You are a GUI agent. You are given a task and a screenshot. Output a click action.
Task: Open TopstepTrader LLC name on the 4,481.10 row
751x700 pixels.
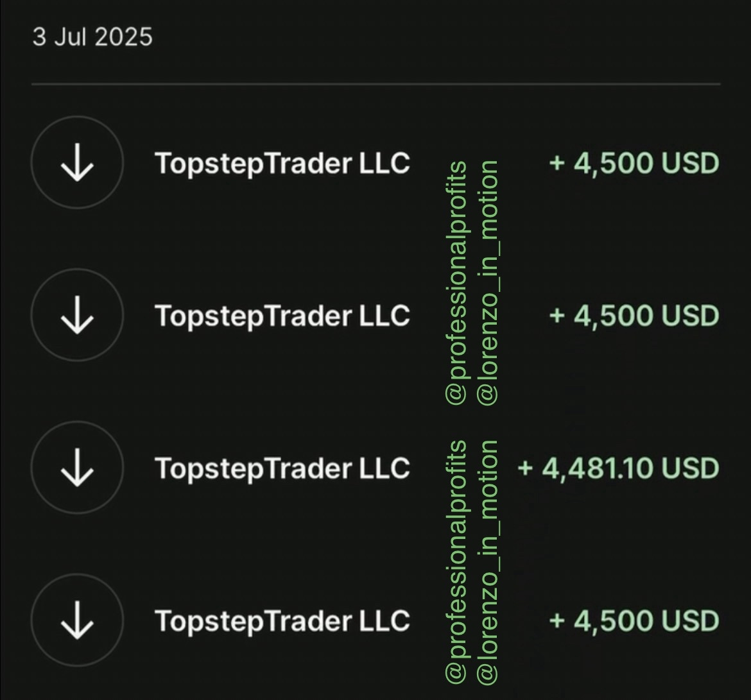point(282,468)
